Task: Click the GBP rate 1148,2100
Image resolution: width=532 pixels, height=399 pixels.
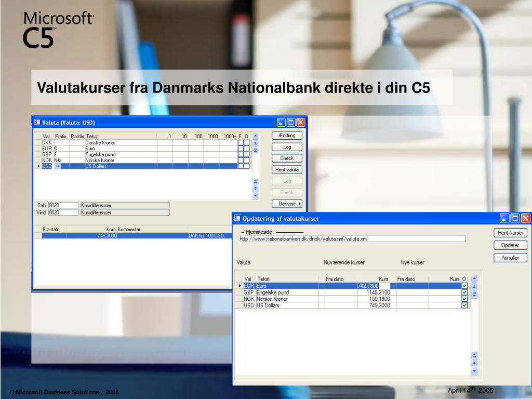Action: pos(378,292)
